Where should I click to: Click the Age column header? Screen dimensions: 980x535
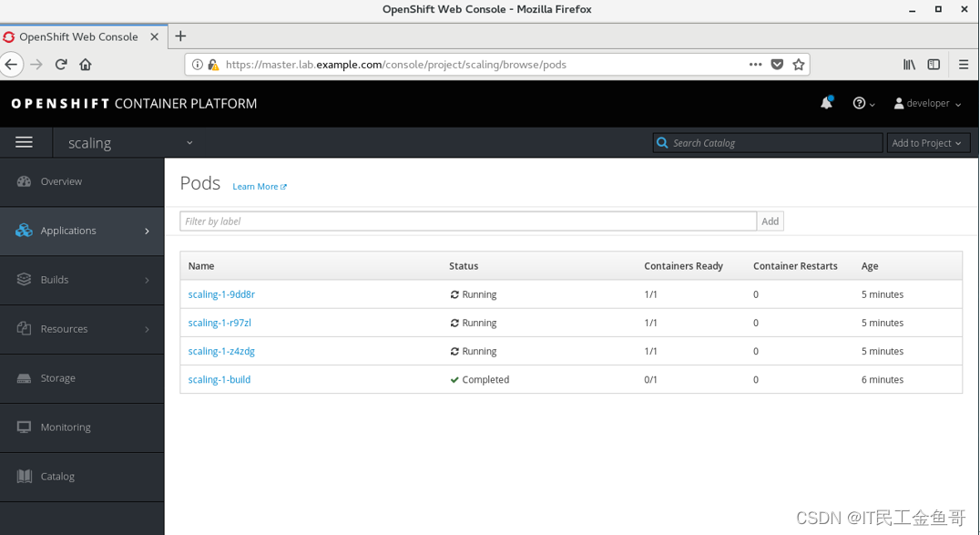click(870, 266)
